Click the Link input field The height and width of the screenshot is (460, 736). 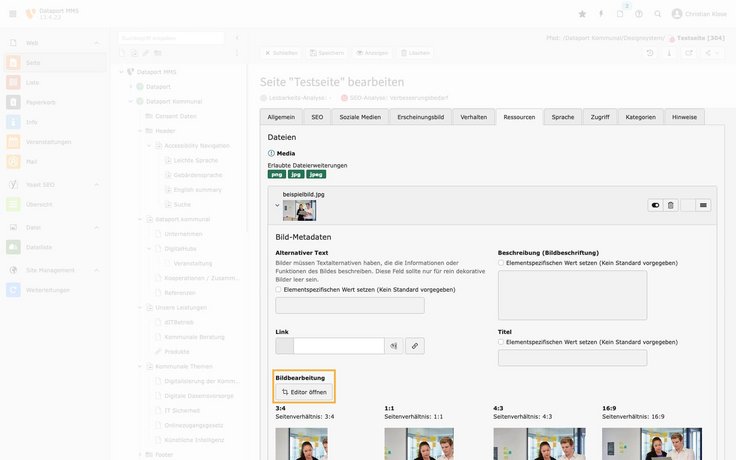pyautogui.click(x=339, y=346)
